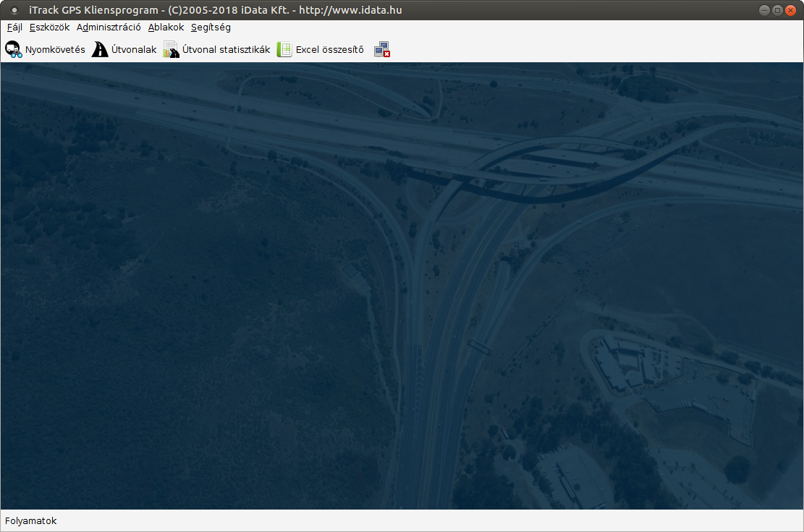Click the window menu icon in title bar

click(14, 10)
